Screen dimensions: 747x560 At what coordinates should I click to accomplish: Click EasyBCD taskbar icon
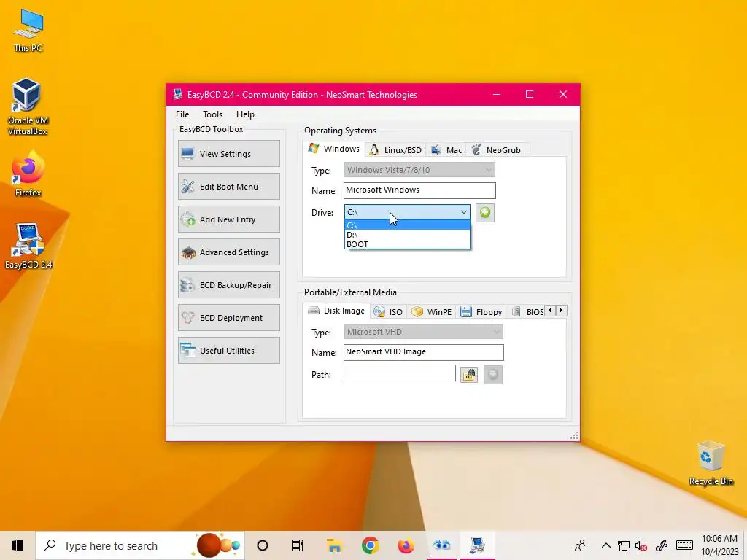click(477, 545)
